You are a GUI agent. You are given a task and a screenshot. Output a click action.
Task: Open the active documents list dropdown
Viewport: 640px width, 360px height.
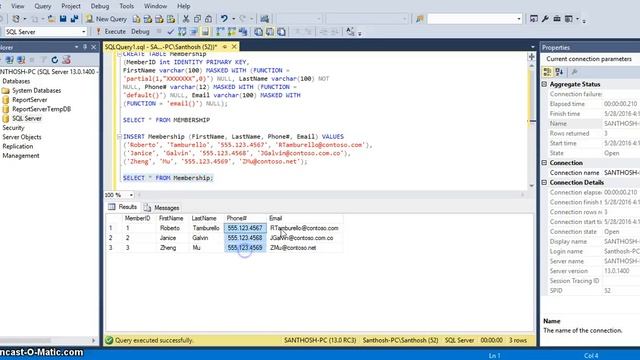coord(533,47)
